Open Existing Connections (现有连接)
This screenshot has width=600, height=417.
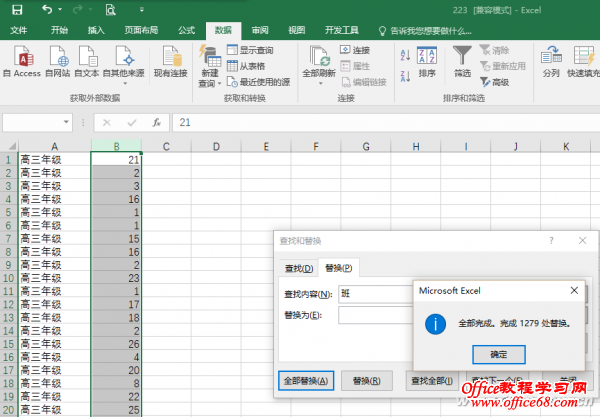pyautogui.click(x=170, y=60)
